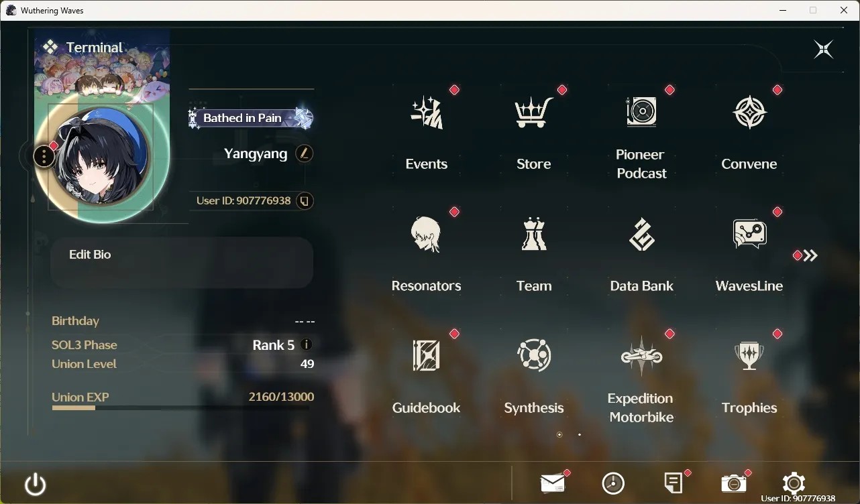Open the Convene icon
Viewport: 860px width, 504px height.
[749, 113]
